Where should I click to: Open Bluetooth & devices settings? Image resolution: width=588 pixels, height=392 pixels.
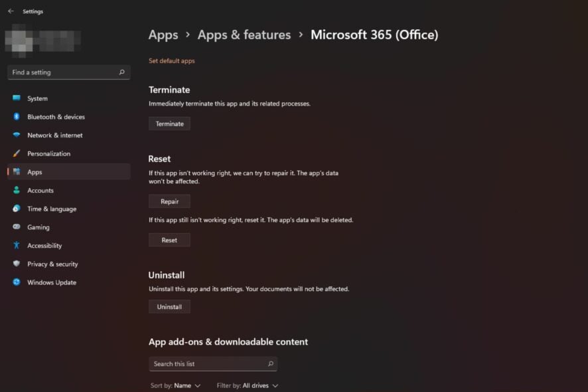[68, 117]
